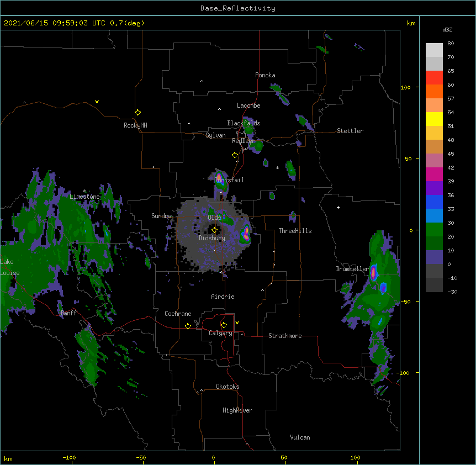Click the yellow diamond marker south of RedDeer
Image resolution: width=476 pixels, height=465 pixels.
point(235,155)
